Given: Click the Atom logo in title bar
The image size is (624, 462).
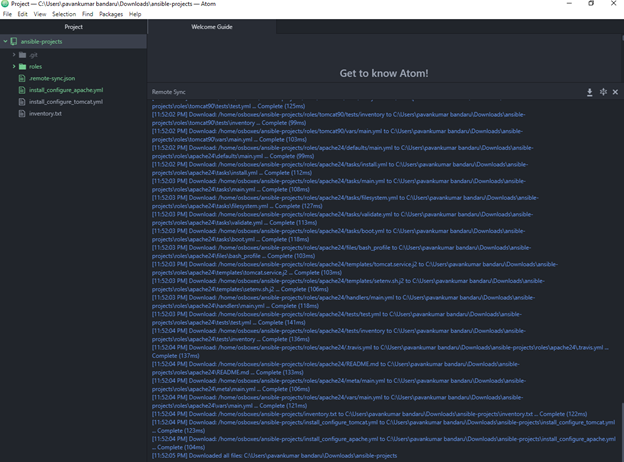Looking at the screenshot, I should (5, 4).
